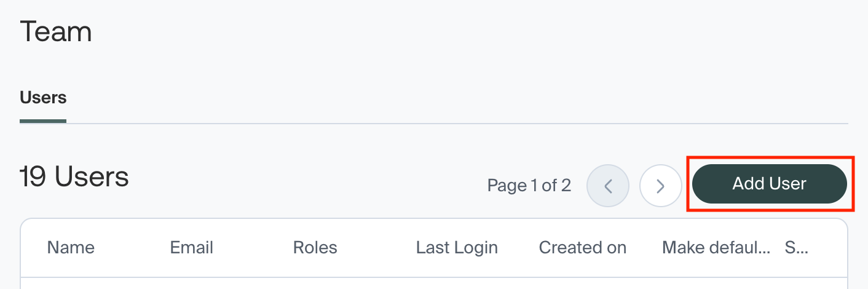
Task: Go to the previous users page
Action: coord(608,186)
